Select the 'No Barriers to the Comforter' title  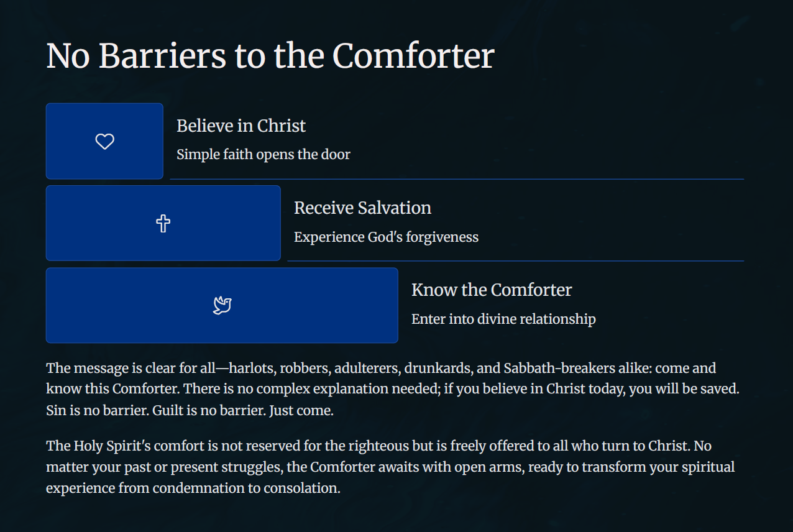pyautogui.click(x=270, y=55)
